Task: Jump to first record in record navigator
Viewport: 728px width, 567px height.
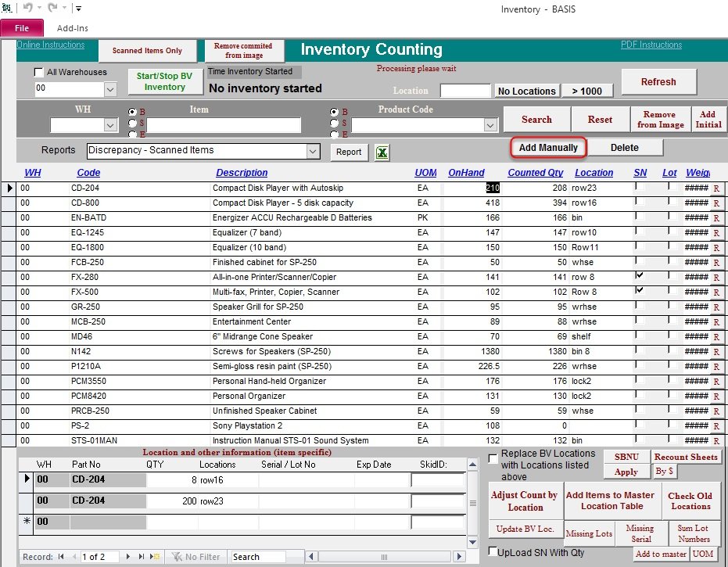Action: (x=61, y=557)
